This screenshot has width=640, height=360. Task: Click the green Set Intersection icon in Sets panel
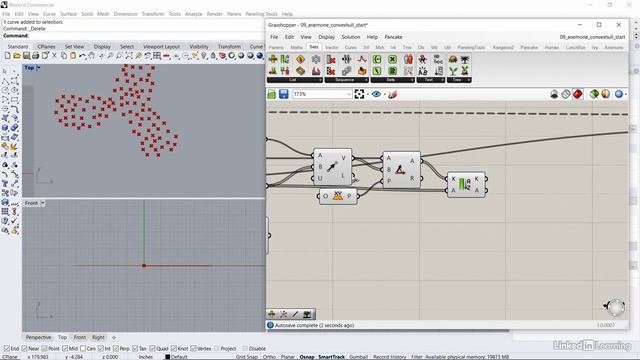tap(392, 60)
